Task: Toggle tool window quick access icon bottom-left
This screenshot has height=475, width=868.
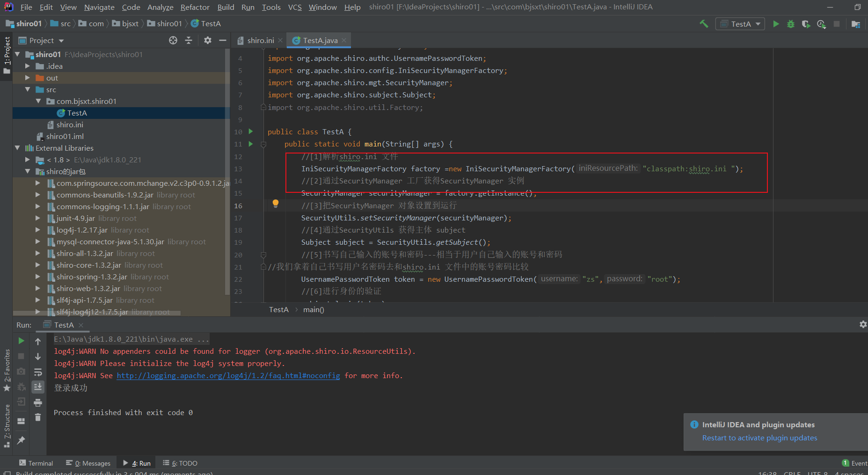Action: 7,473
